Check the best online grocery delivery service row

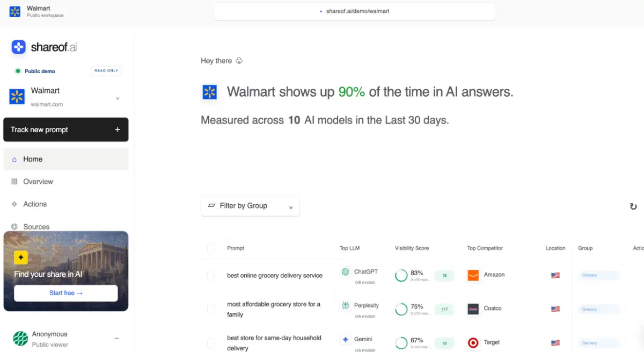tap(210, 275)
